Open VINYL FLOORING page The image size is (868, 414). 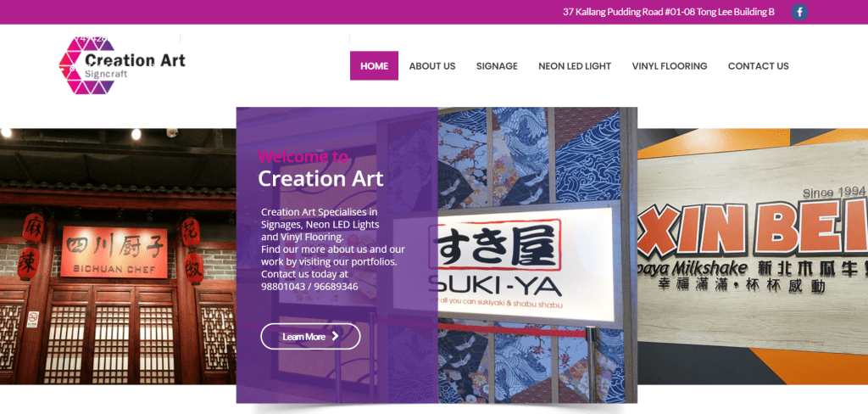(670, 66)
